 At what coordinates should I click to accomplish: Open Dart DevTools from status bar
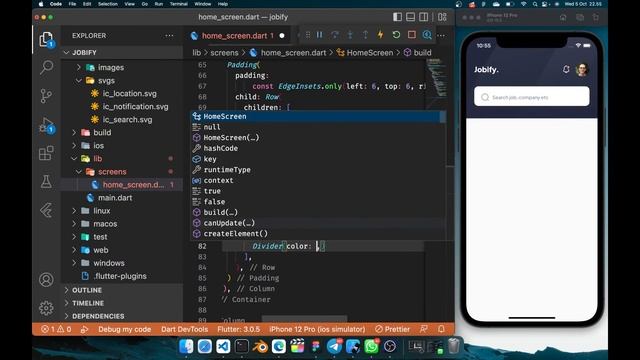[x=184, y=329]
